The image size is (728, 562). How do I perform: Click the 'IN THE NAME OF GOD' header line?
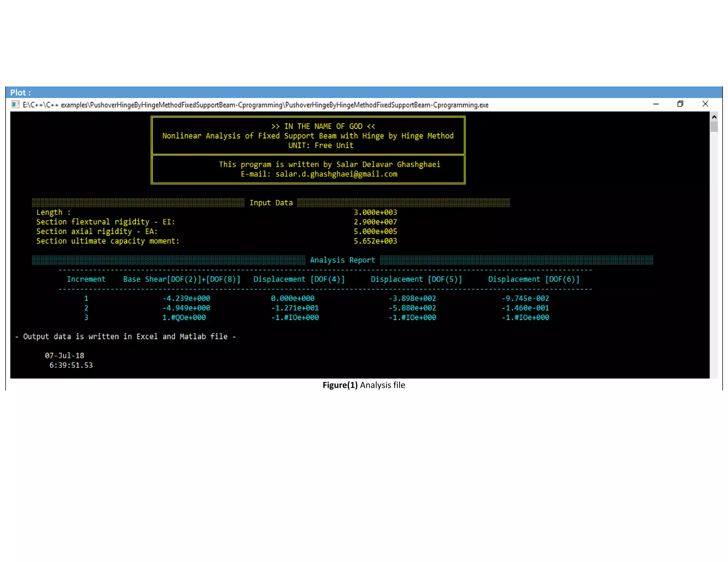pyautogui.click(x=323, y=126)
